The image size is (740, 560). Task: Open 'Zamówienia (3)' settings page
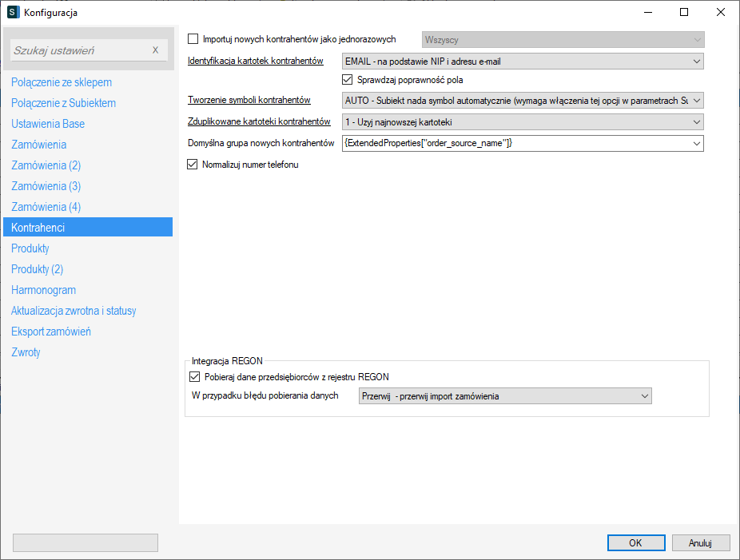(46, 186)
